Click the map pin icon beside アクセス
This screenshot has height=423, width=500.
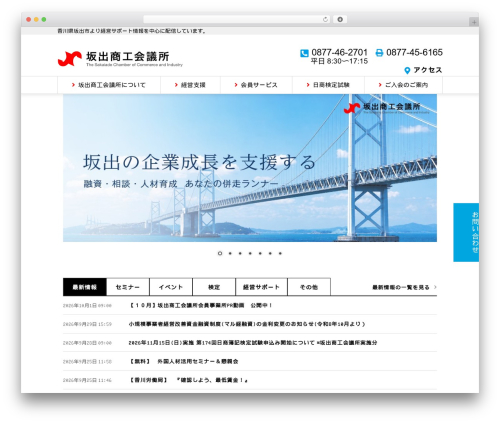pyautogui.click(x=407, y=70)
